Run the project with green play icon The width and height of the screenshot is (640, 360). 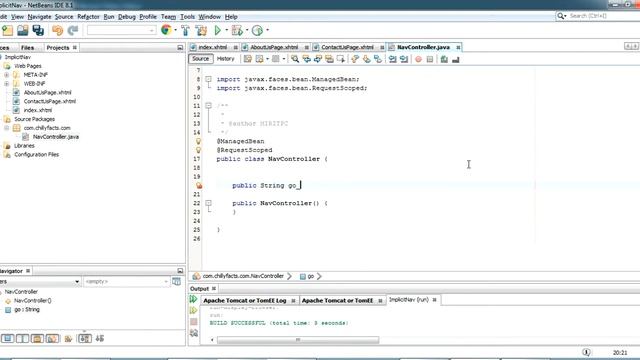point(218,30)
